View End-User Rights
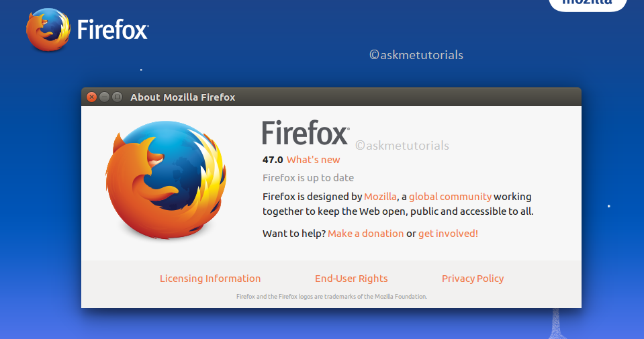The width and height of the screenshot is (644, 339). [x=351, y=279]
